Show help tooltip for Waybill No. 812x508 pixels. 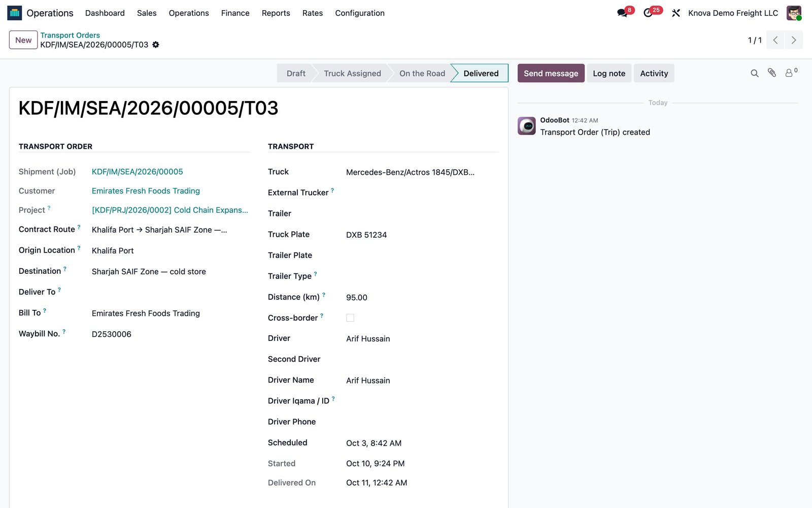[x=64, y=331]
